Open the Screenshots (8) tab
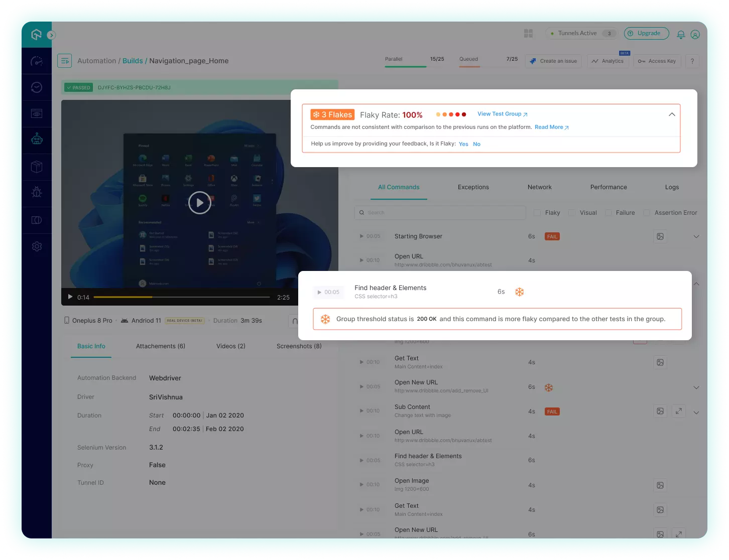The height and width of the screenshot is (560, 729). click(x=299, y=346)
